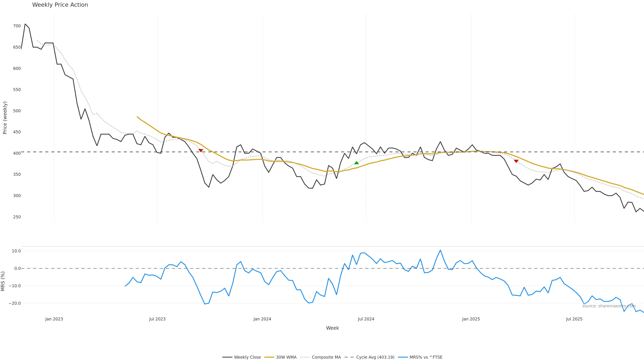
Task: Click the Jul 2025 x-axis label
Action: coord(574,319)
